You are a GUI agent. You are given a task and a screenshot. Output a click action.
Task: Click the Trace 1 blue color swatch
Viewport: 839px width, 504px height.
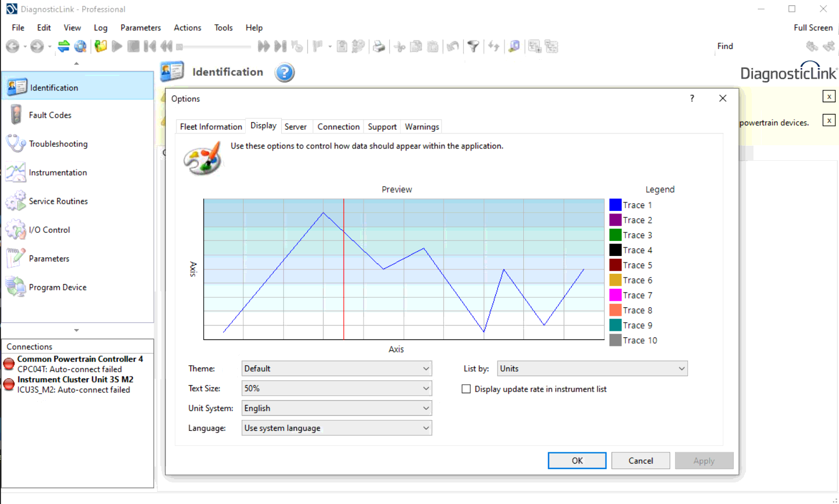[615, 205]
